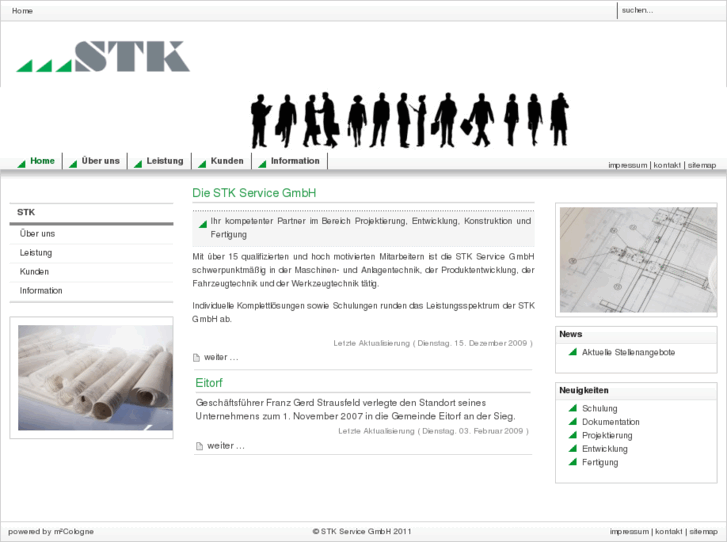Image resolution: width=727 pixels, height=545 pixels.
Task: Click the technical drawing image on the right
Action: pyautogui.click(x=638, y=260)
